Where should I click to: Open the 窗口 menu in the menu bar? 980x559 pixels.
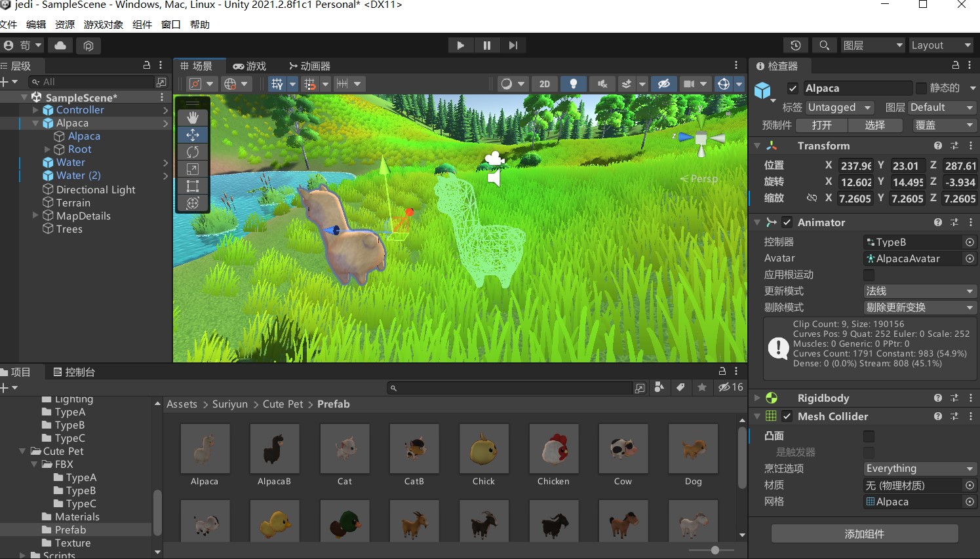(x=170, y=24)
